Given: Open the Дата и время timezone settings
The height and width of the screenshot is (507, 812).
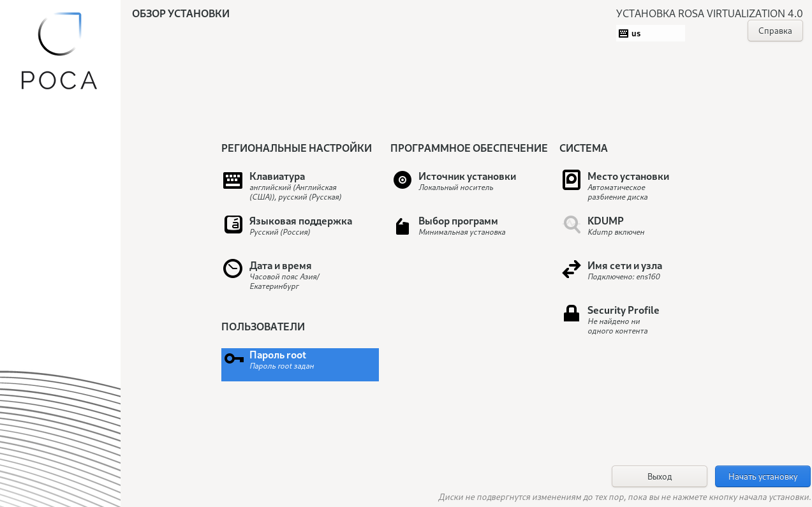Looking at the screenshot, I should tap(280, 266).
